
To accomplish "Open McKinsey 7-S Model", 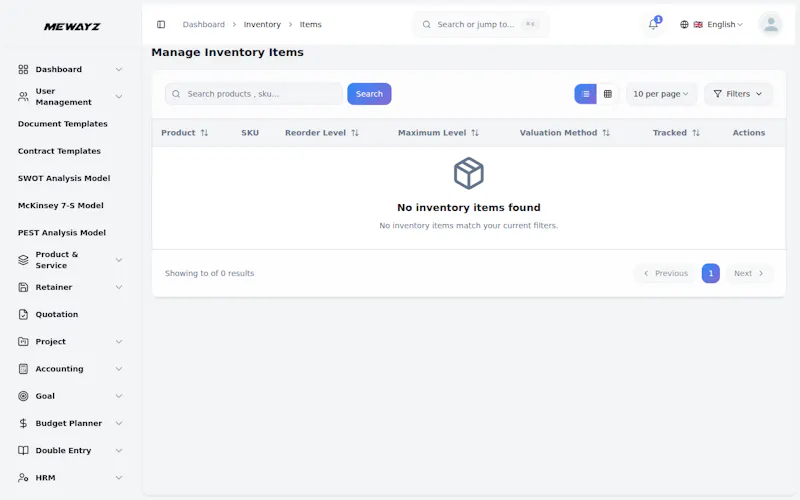I will click(61, 206).
